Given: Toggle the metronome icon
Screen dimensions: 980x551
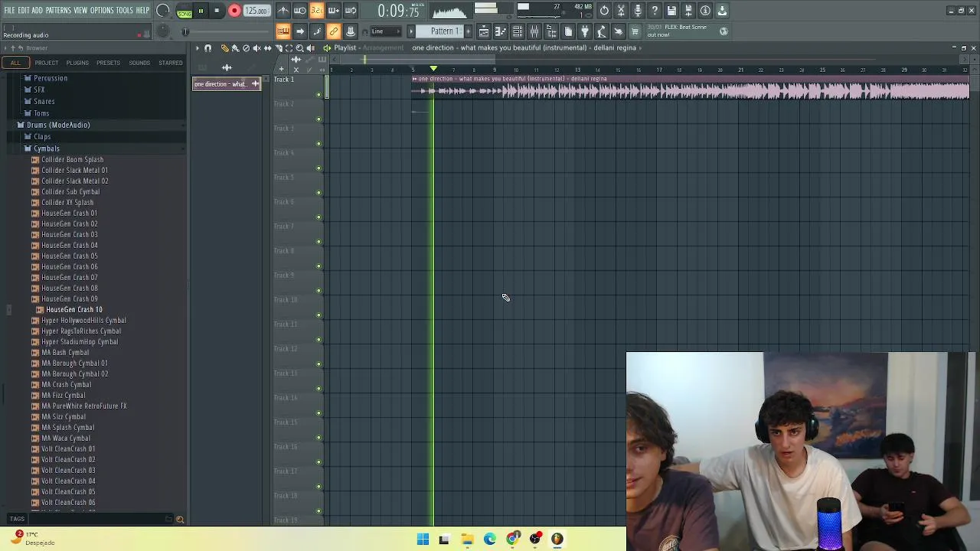Looking at the screenshot, I should pyautogui.click(x=283, y=11).
